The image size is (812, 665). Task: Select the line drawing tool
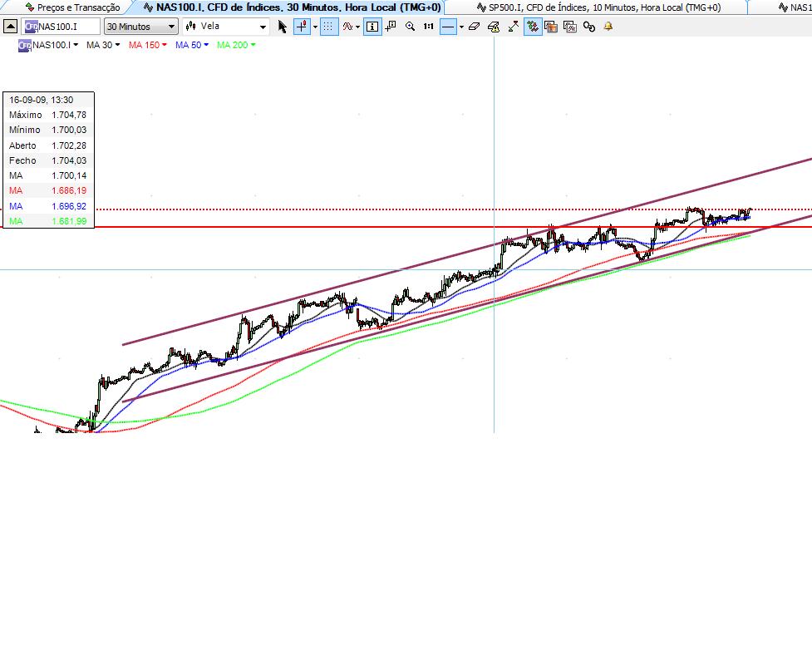click(x=449, y=27)
